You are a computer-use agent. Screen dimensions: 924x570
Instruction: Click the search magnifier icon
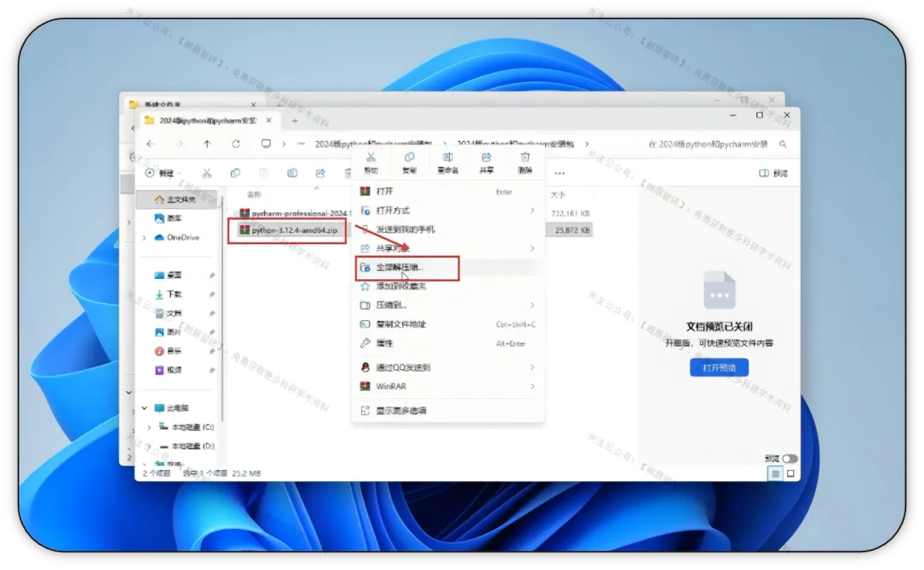click(783, 144)
